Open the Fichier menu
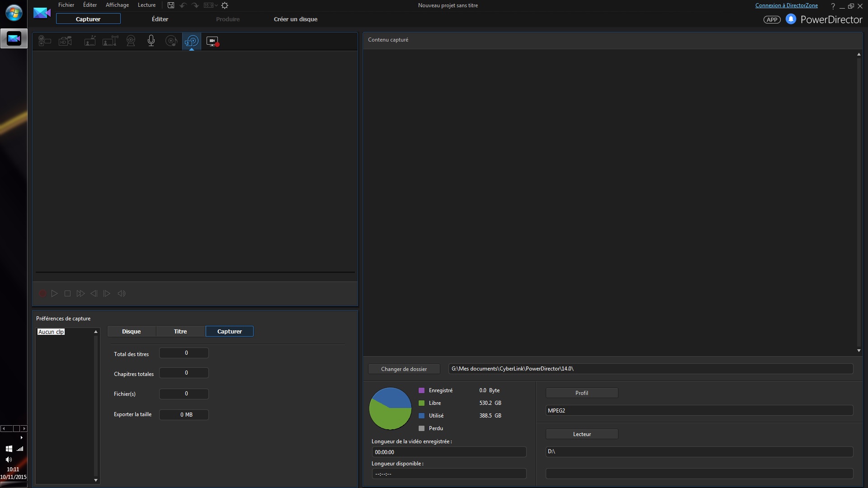This screenshot has width=868, height=488. [x=66, y=5]
